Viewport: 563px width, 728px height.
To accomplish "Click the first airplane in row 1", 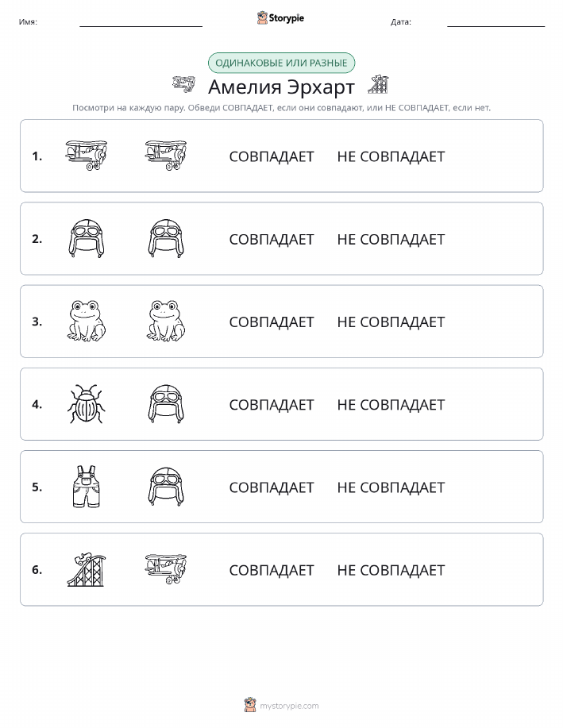I will pyautogui.click(x=87, y=155).
